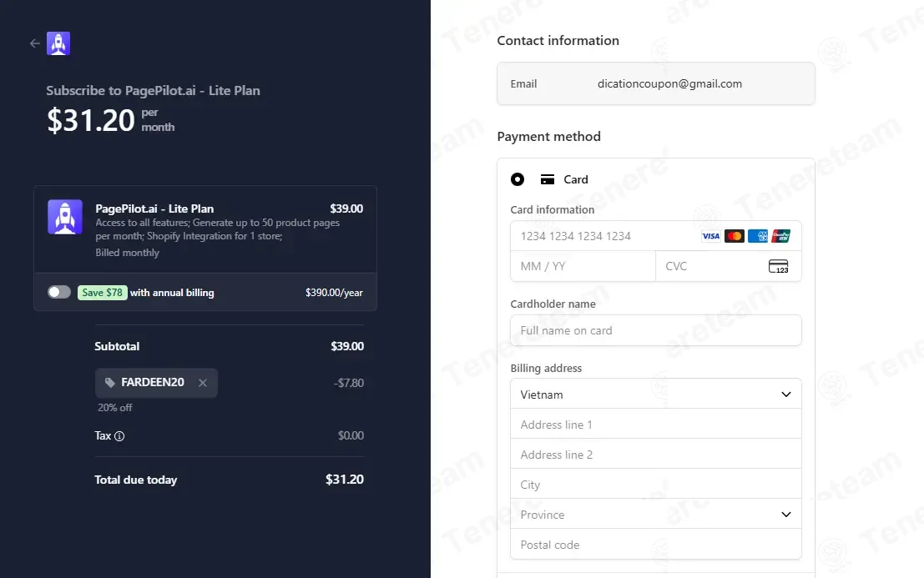The image size is (924, 578).
Task: Click the Total due today amount $31.20
Action: [344, 479]
